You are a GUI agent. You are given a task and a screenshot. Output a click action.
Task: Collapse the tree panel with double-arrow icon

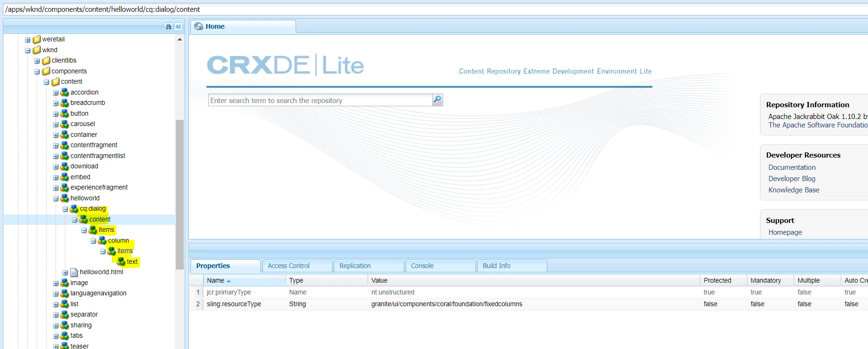coord(178,27)
